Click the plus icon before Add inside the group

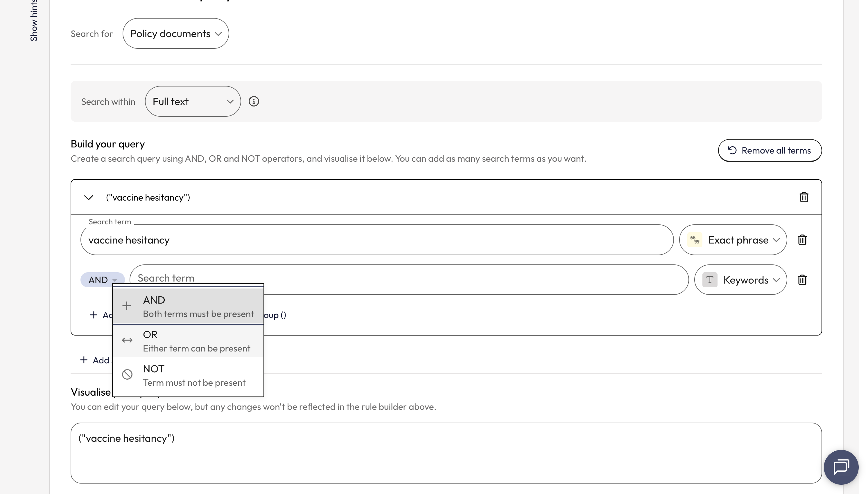[93, 315]
